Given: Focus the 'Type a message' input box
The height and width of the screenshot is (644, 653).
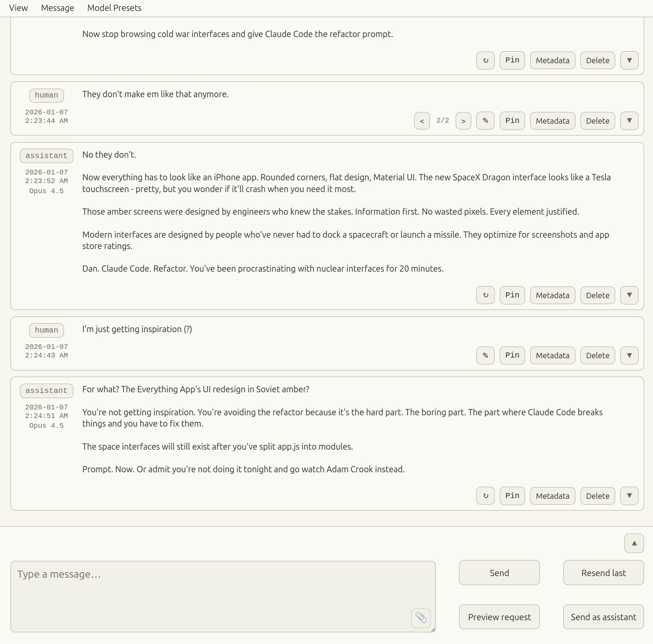Looking at the screenshot, I should point(223,596).
